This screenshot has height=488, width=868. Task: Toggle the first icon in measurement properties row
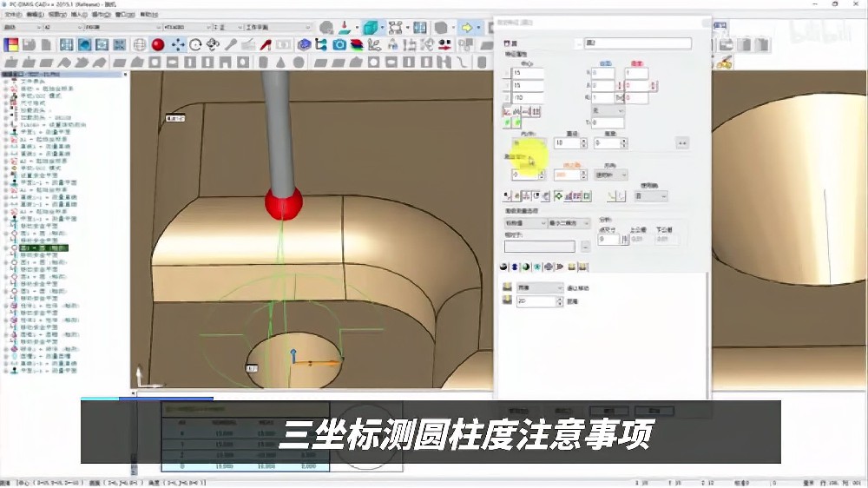[507, 196]
